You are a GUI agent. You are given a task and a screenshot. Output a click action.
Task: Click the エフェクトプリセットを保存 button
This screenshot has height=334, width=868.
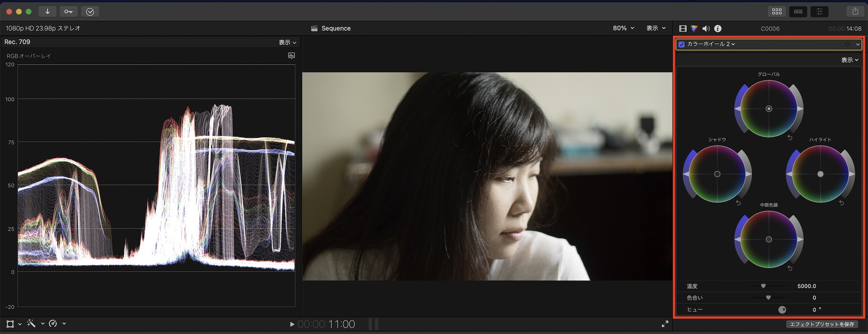pyautogui.click(x=822, y=324)
